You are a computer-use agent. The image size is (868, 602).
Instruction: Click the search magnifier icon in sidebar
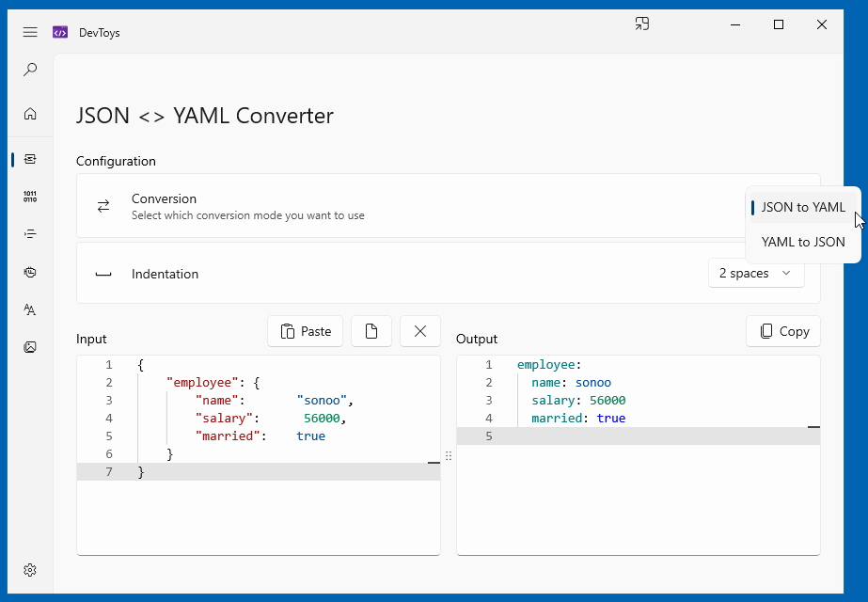(30, 70)
